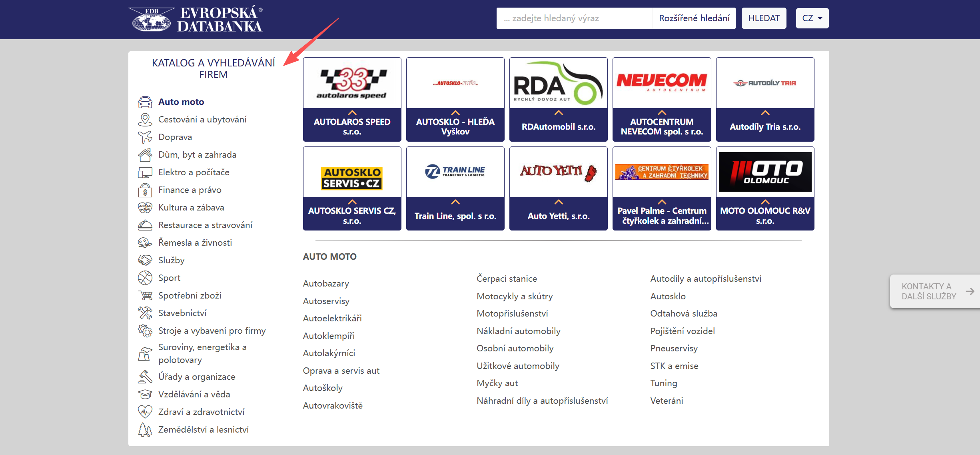Viewport: 980px width, 455px height.
Task: Open the Rozšířené hledání advanced search
Action: pos(694,18)
